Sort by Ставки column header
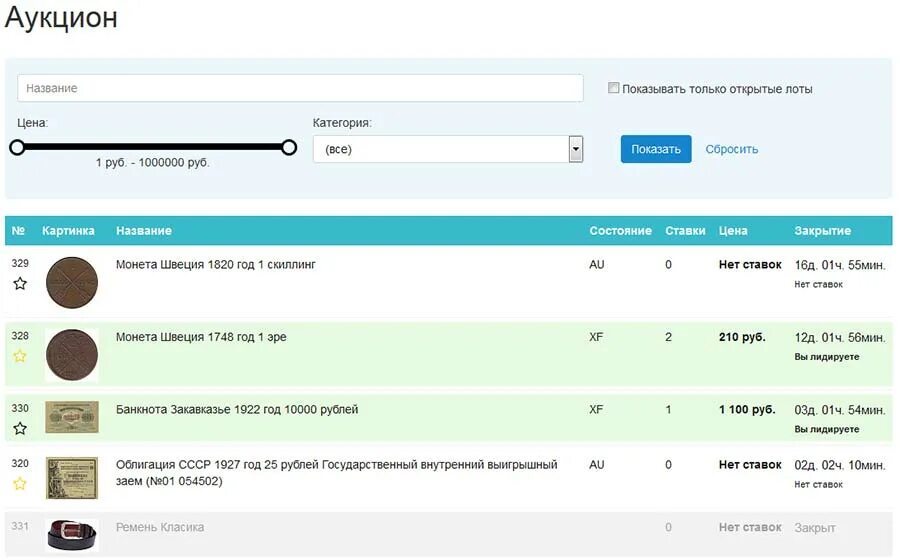 tap(685, 231)
